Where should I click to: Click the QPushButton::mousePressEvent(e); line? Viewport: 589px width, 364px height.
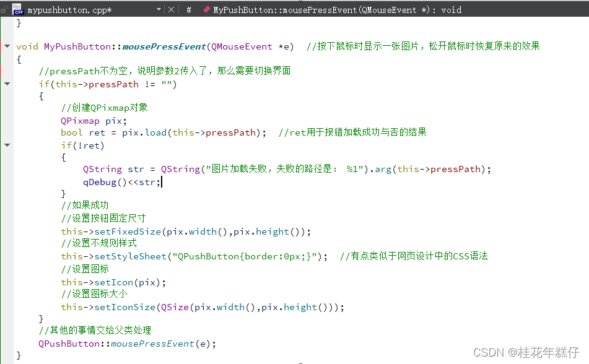click(128, 344)
